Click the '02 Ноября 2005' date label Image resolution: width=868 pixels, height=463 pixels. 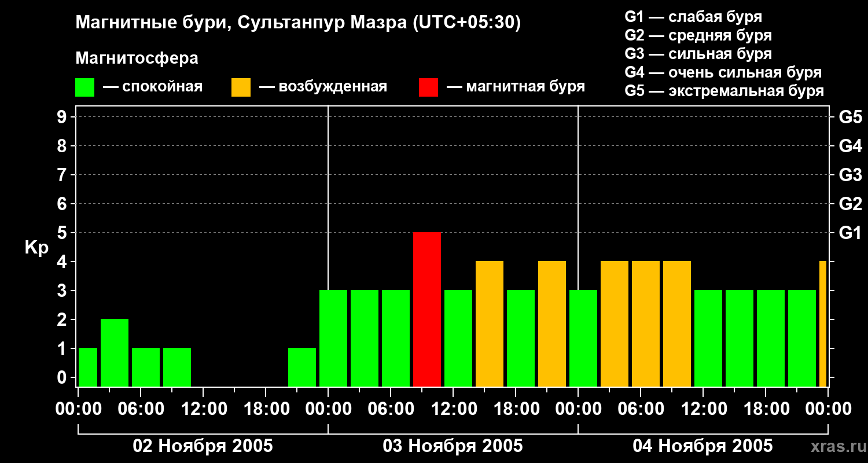point(203,446)
